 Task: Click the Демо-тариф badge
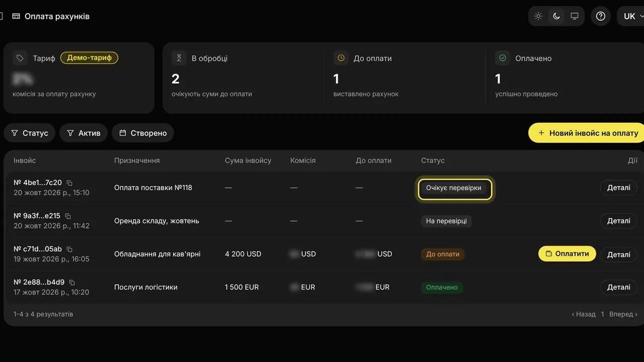90,58
